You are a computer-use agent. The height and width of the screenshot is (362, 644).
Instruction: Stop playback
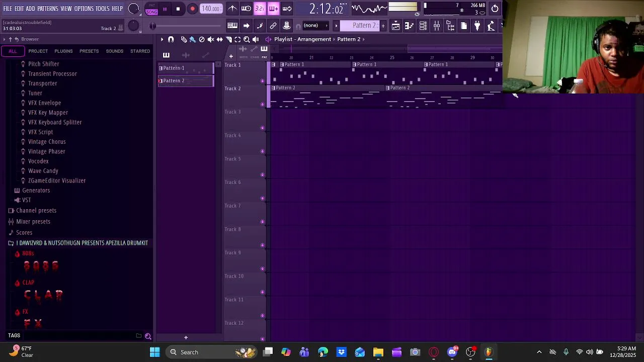click(x=178, y=9)
